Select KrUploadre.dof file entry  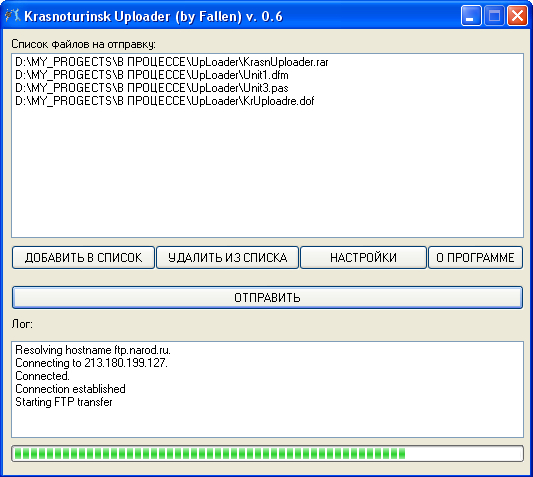(165, 101)
